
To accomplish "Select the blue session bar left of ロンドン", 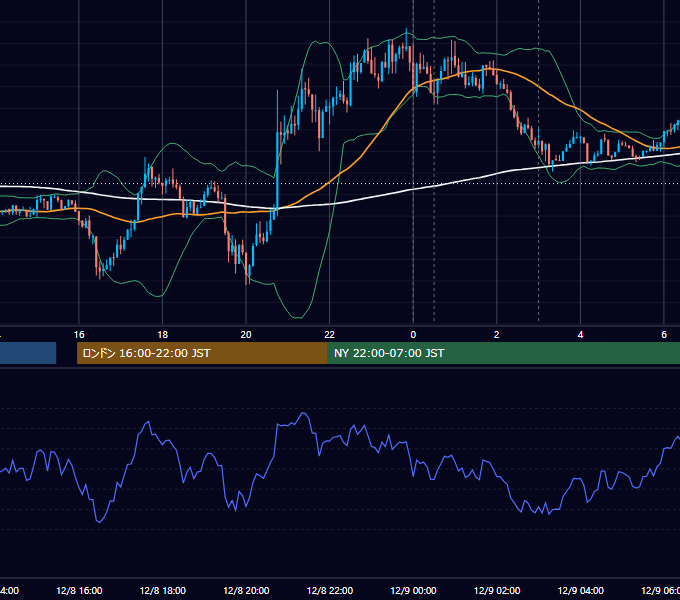I will (28, 353).
